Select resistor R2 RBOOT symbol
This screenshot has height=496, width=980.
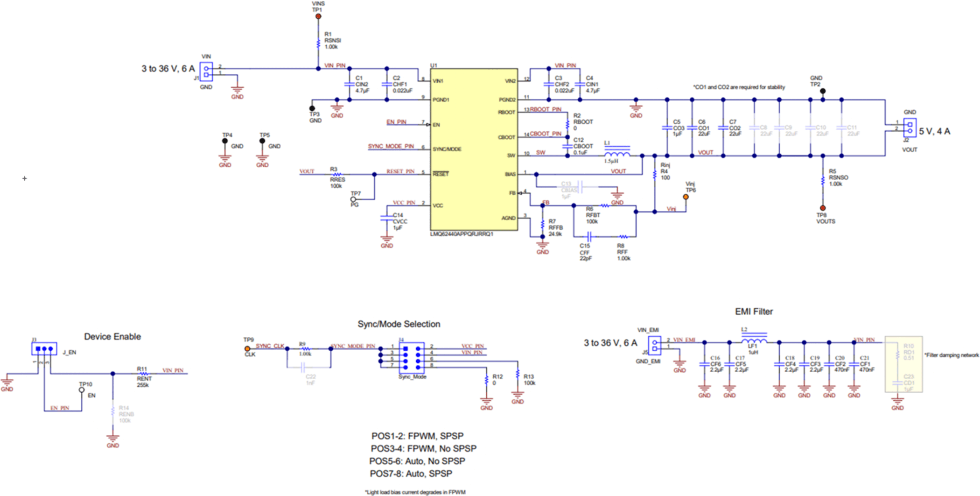pyautogui.click(x=567, y=125)
